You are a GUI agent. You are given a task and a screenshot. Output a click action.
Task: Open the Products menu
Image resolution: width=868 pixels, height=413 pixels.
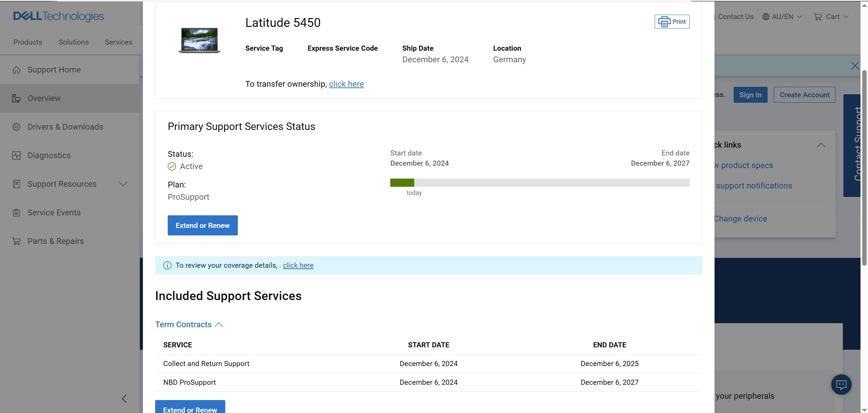pos(28,42)
